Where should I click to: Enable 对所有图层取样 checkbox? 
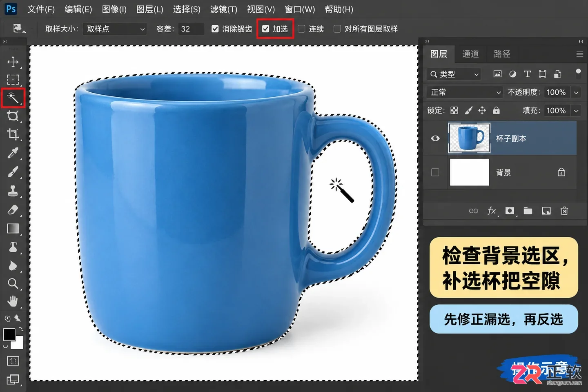(x=337, y=29)
